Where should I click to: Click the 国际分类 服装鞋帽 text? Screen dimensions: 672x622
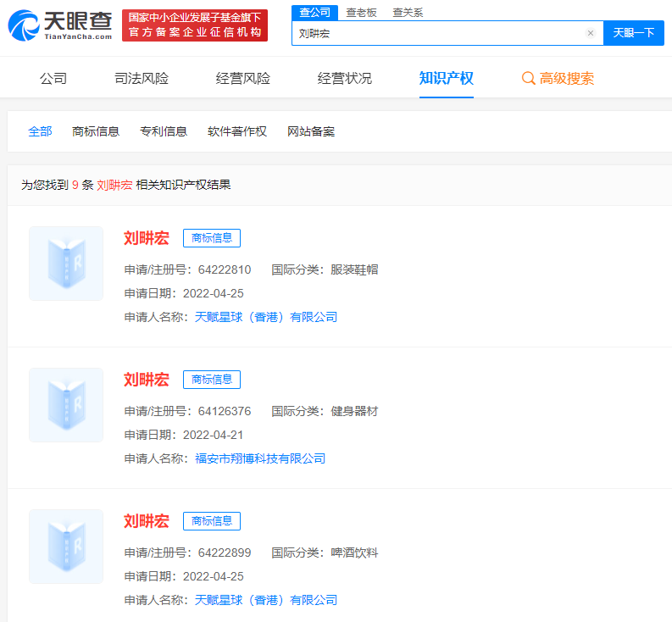pos(325,269)
